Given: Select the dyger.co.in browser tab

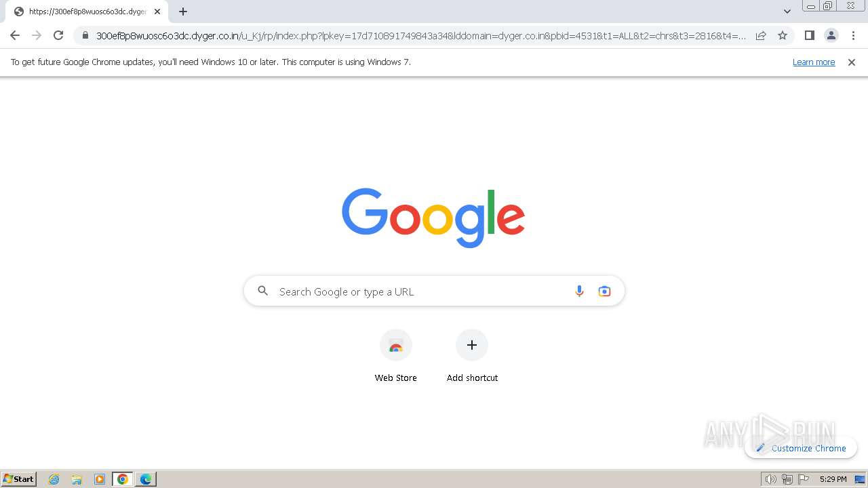Looking at the screenshot, I should point(88,12).
